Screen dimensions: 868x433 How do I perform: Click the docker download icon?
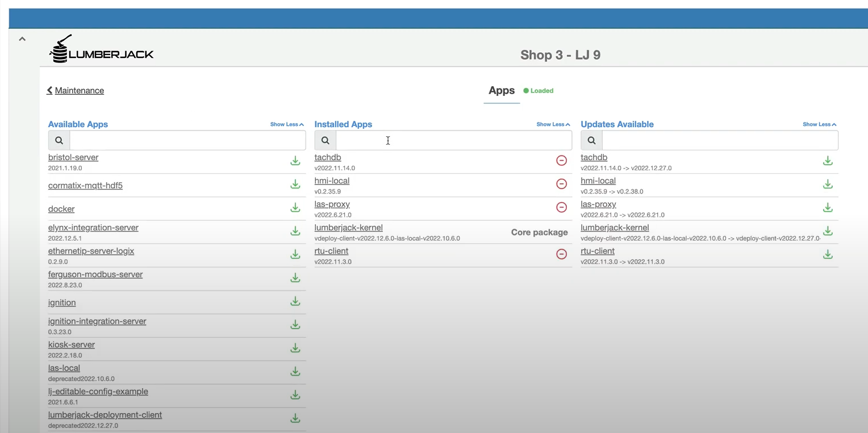(x=295, y=208)
